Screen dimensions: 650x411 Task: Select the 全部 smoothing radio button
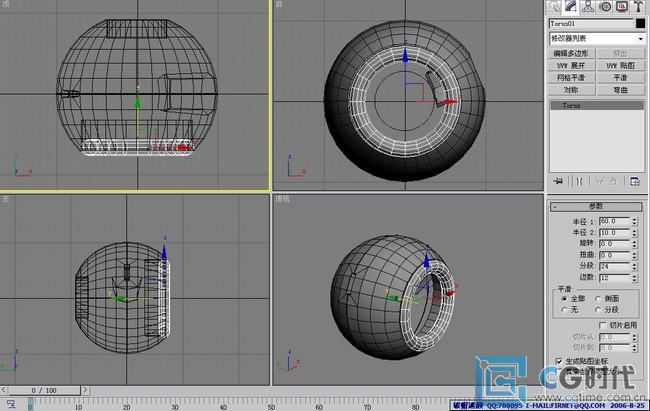(564, 299)
